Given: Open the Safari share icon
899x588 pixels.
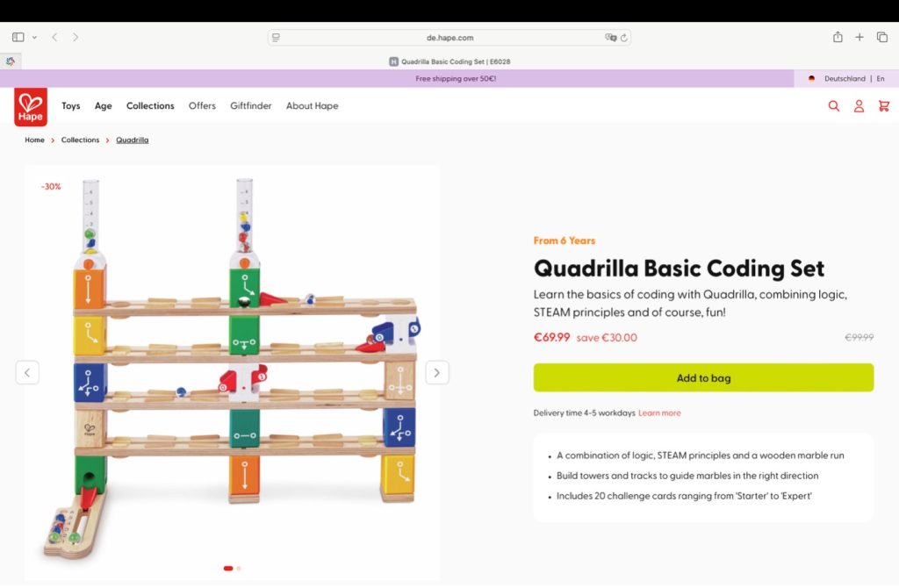Looking at the screenshot, I should [838, 37].
